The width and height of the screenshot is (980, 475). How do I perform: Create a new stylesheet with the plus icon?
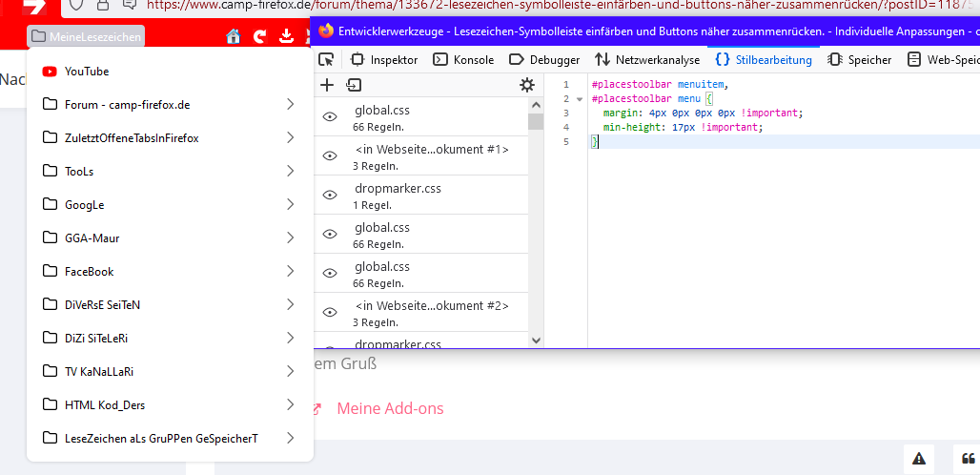pos(327,85)
